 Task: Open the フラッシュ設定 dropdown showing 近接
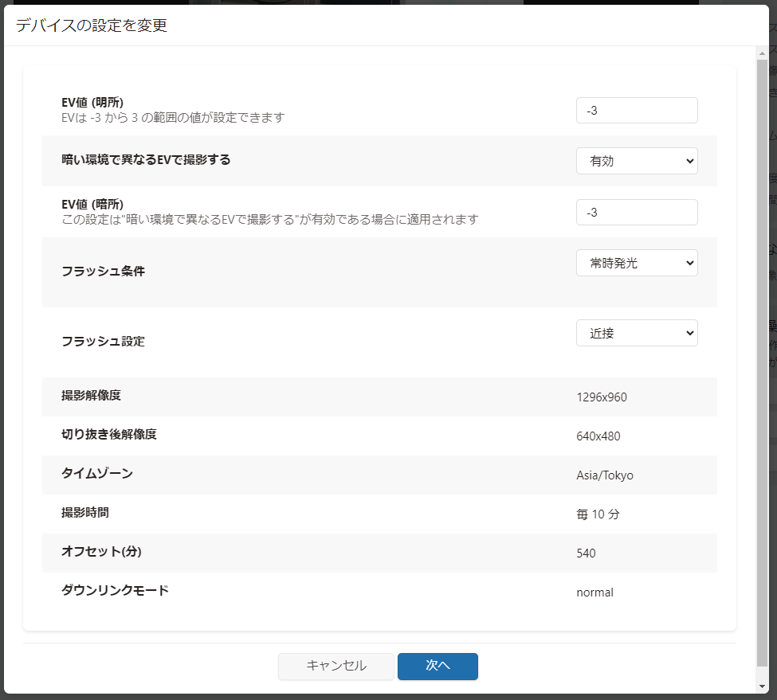(637, 333)
